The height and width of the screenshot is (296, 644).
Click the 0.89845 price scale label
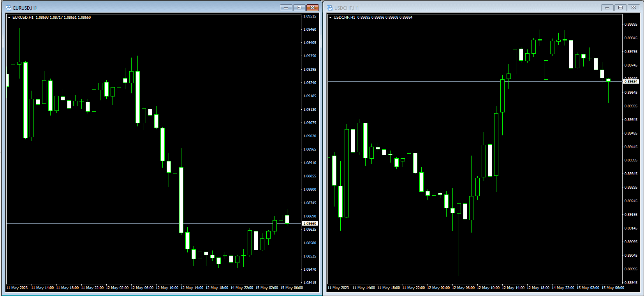631,38
